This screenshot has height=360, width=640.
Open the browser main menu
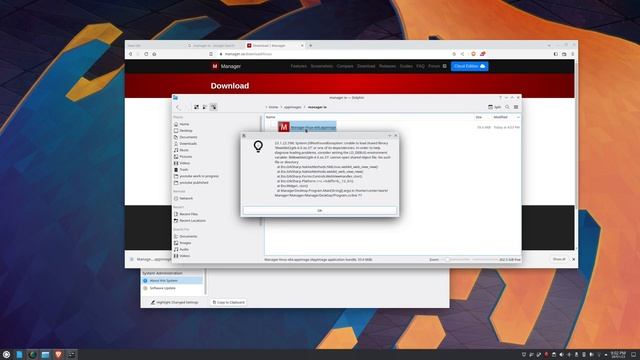[573, 54]
